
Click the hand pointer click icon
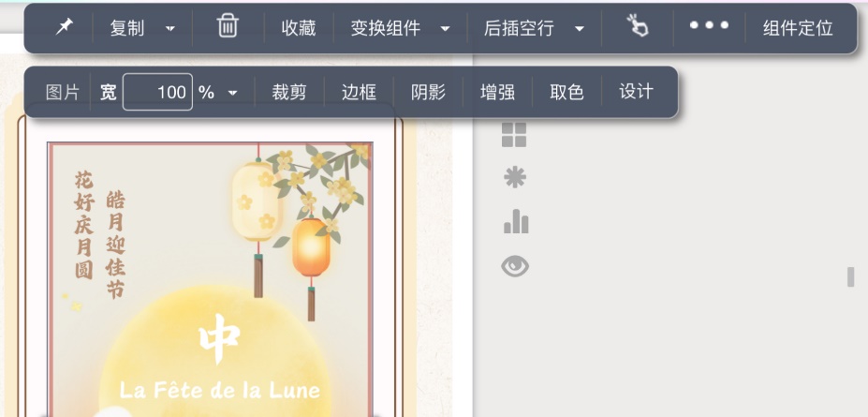click(x=637, y=26)
